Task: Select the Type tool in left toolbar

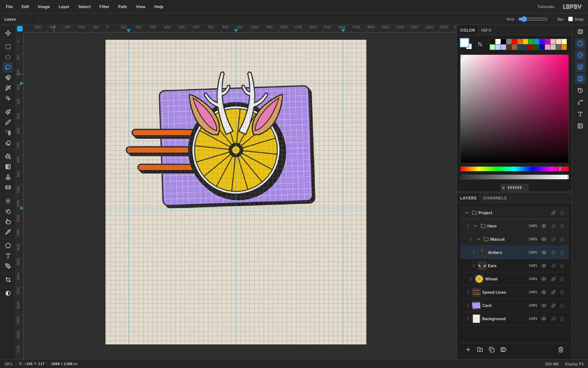Action: pyautogui.click(x=8, y=256)
